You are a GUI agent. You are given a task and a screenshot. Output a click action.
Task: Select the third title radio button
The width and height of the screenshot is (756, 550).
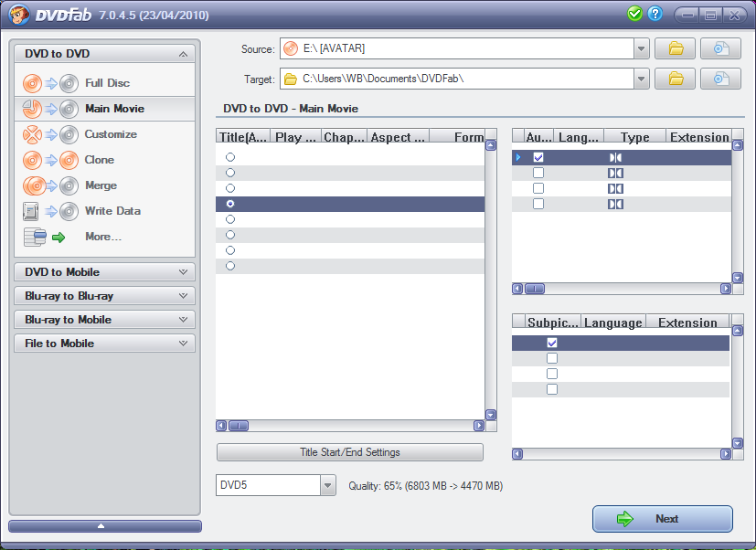point(230,188)
